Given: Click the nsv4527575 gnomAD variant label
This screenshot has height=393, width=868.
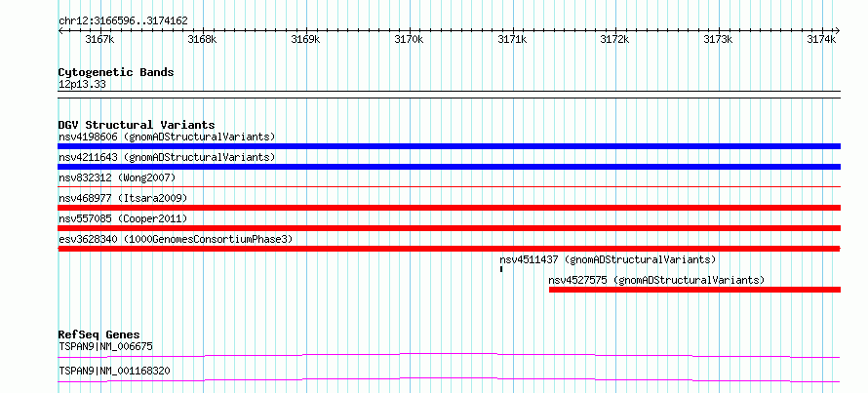Looking at the screenshot, I should [656, 280].
